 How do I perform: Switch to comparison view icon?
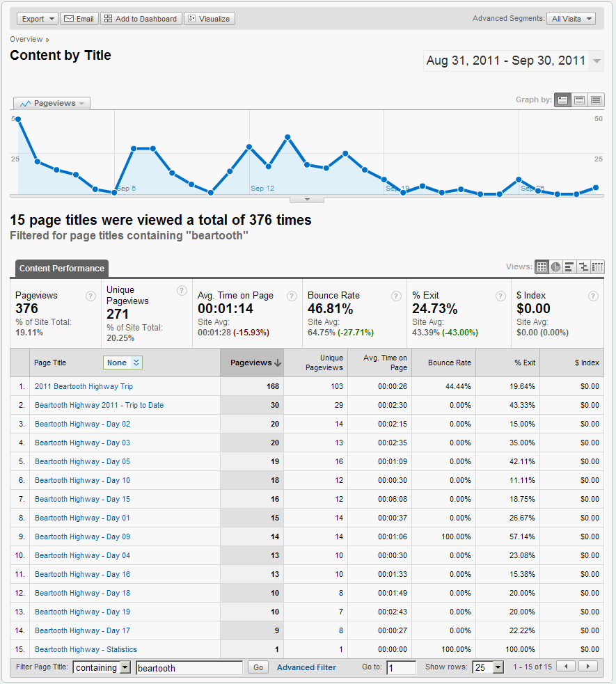583,267
